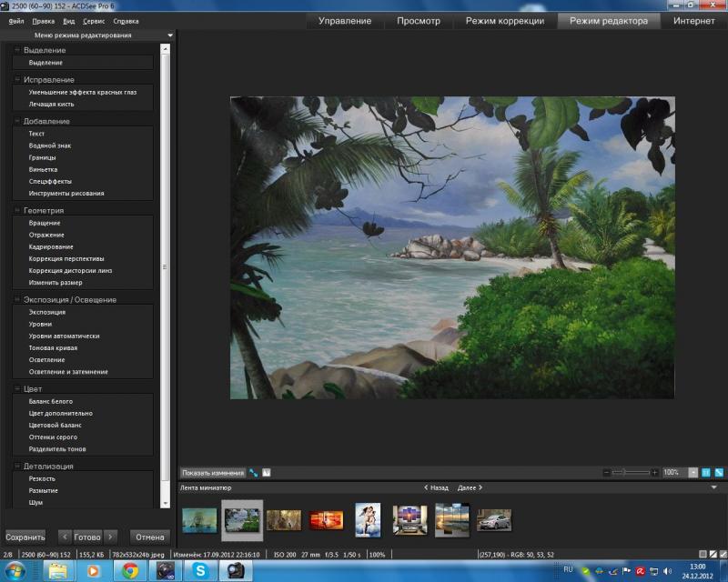The height and width of the screenshot is (582, 728).
Task: Open the media player taskbar icon
Action: (x=94, y=571)
